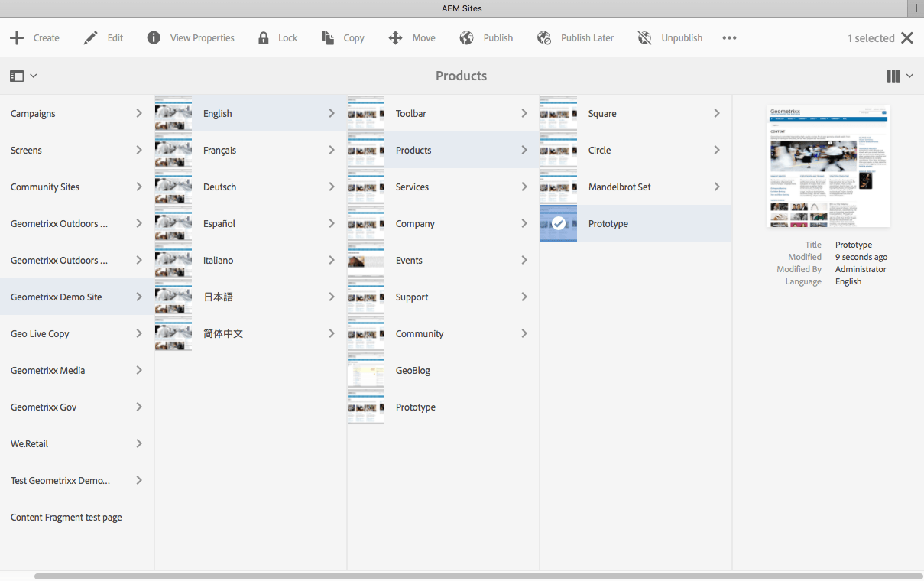This screenshot has height=581, width=924.
Task: Click the Create plus icon
Action: click(x=17, y=38)
